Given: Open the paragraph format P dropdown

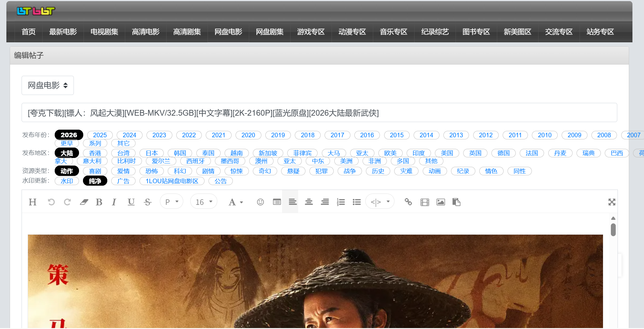Looking at the screenshot, I should (x=172, y=201).
